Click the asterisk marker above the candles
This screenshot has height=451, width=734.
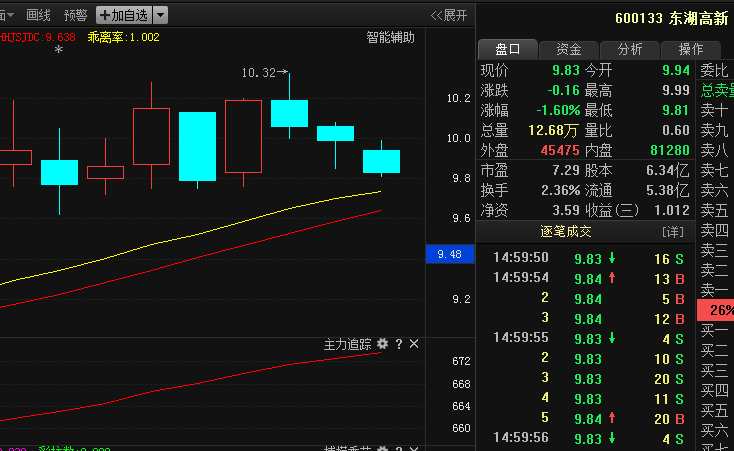59,49
